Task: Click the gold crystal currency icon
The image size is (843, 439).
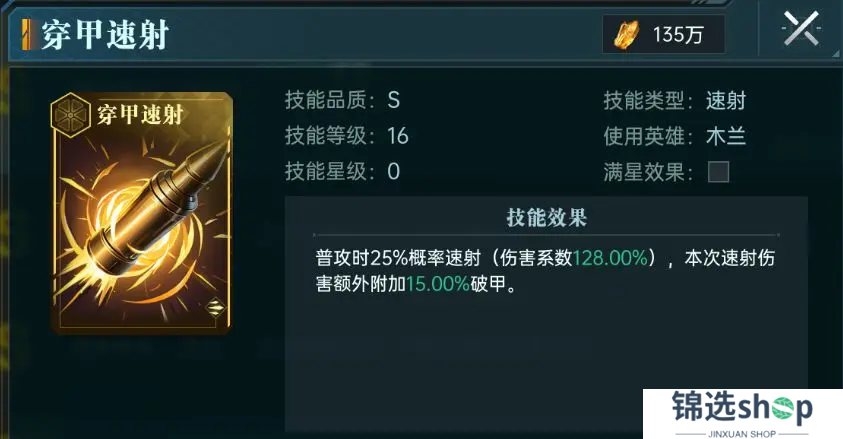Action: [627, 35]
